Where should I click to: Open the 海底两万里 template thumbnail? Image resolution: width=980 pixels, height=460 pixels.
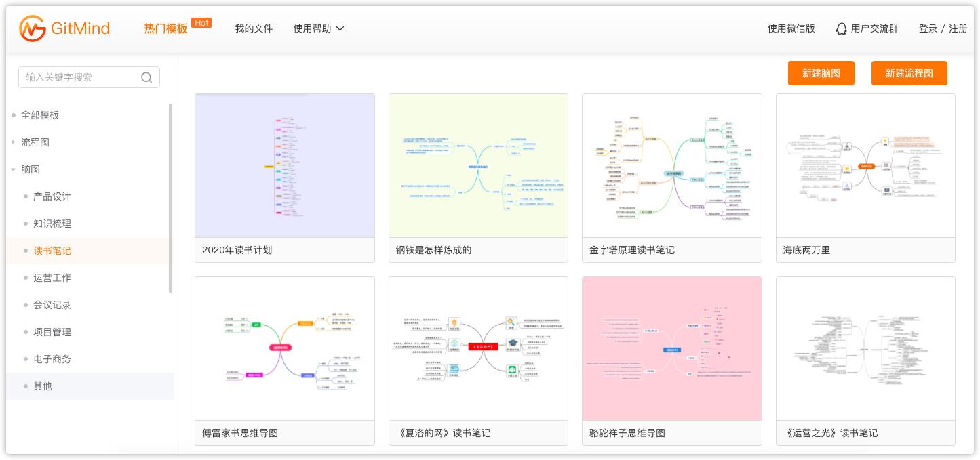pos(865,165)
